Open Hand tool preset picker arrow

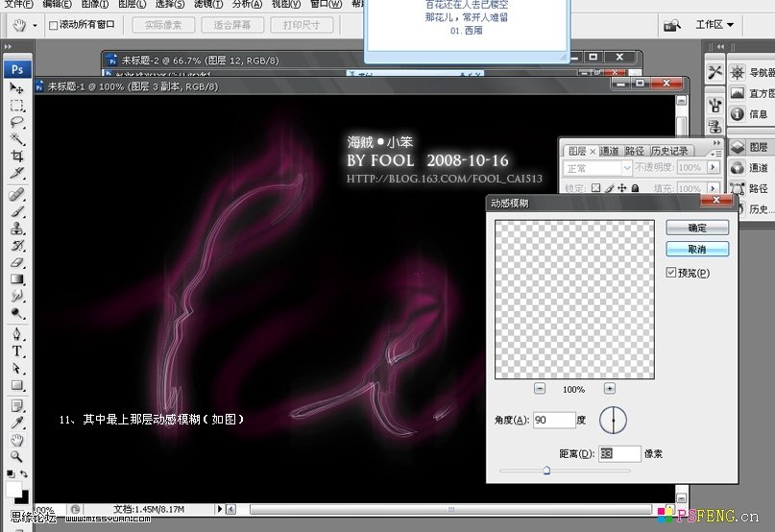coord(35,25)
